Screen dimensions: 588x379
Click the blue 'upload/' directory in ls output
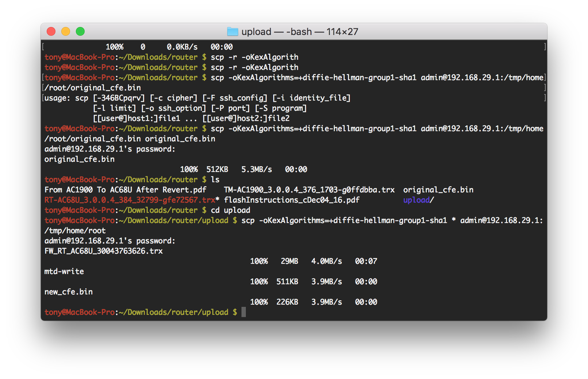pyautogui.click(x=418, y=200)
